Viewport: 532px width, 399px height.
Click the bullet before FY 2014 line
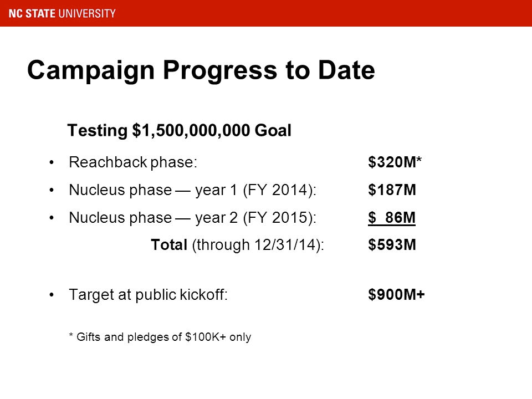pyautogui.click(x=51, y=190)
